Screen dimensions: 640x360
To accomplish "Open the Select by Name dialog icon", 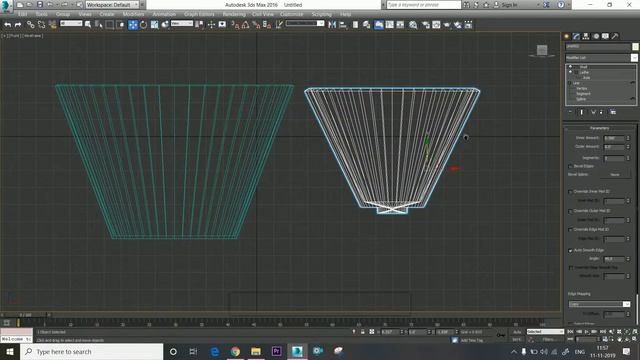I will [x=98, y=25].
